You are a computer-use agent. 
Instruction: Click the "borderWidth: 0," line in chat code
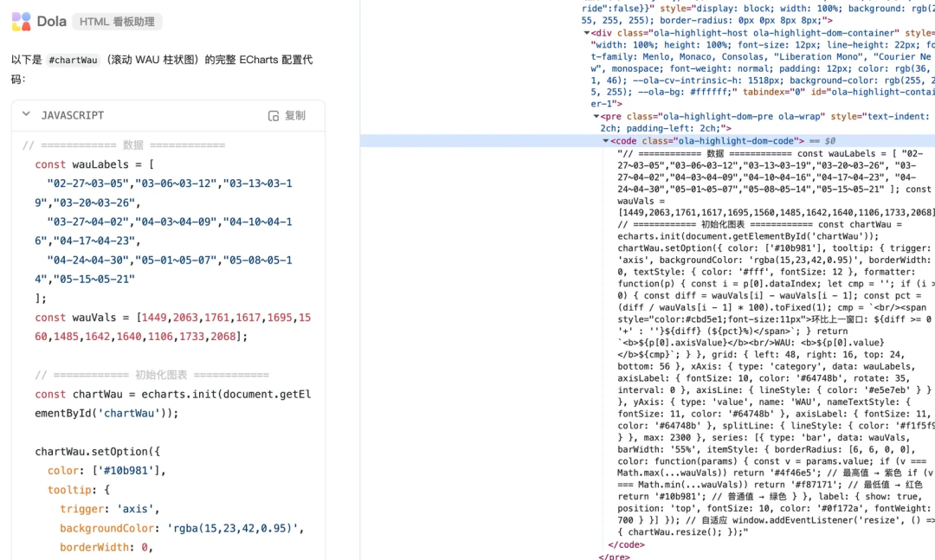106,548
